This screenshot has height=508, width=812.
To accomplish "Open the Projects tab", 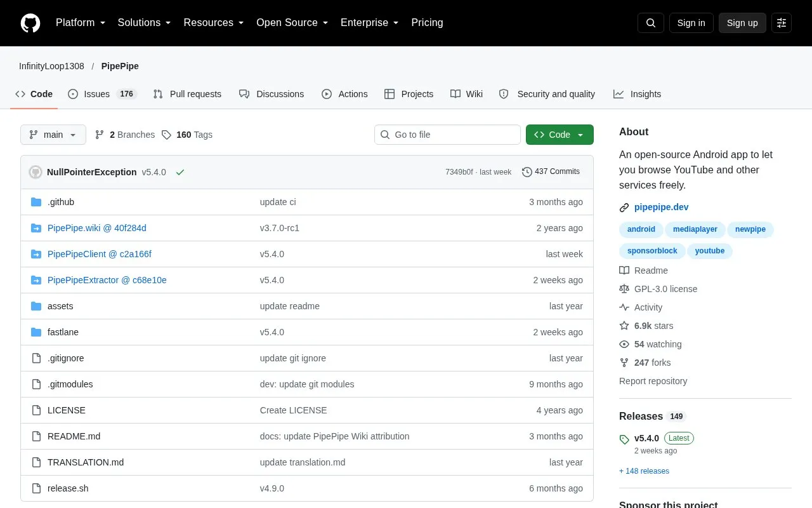I will click(x=409, y=94).
